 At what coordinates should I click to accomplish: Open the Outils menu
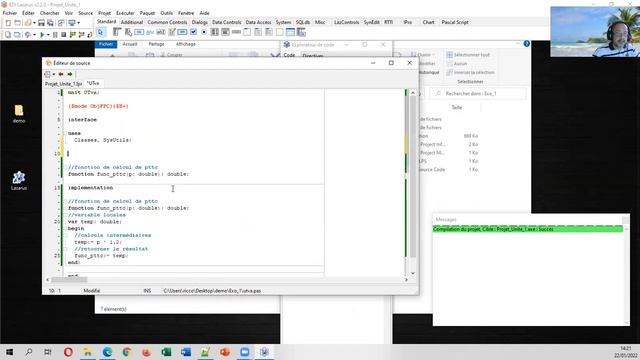pos(167,13)
